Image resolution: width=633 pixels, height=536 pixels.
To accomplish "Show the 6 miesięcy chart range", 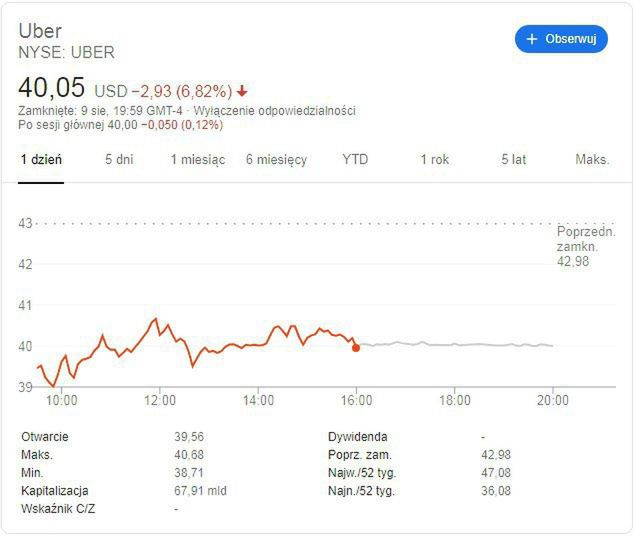I will [276, 160].
